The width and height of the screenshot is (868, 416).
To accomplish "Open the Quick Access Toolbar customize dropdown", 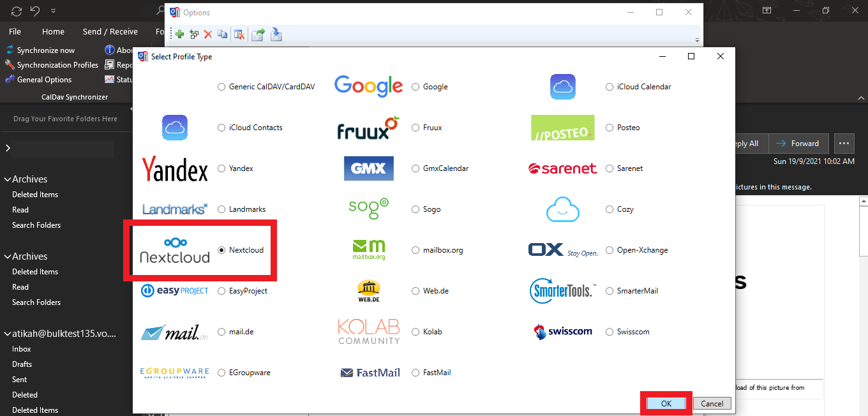I will point(52,11).
